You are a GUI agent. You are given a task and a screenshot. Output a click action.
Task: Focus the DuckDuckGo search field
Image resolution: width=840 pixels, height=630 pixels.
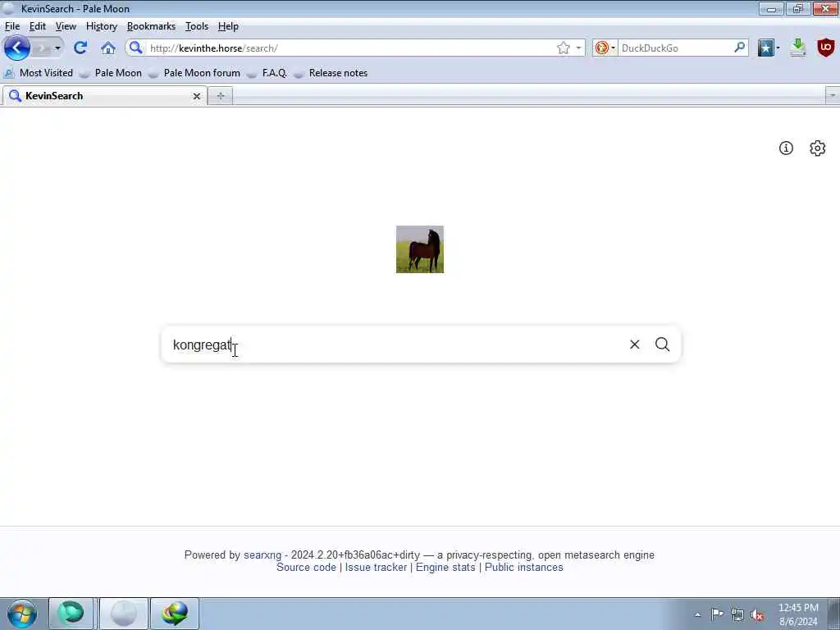pyautogui.click(x=676, y=48)
